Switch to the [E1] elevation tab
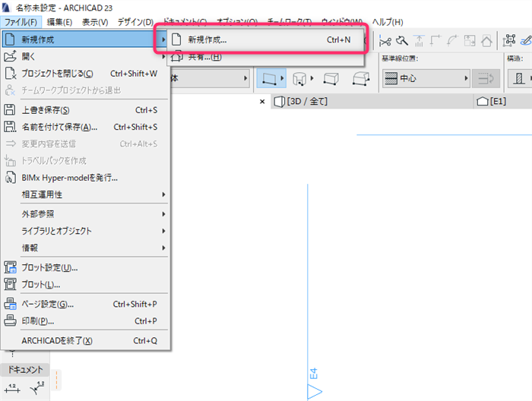The height and width of the screenshot is (401, 532). (491, 101)
